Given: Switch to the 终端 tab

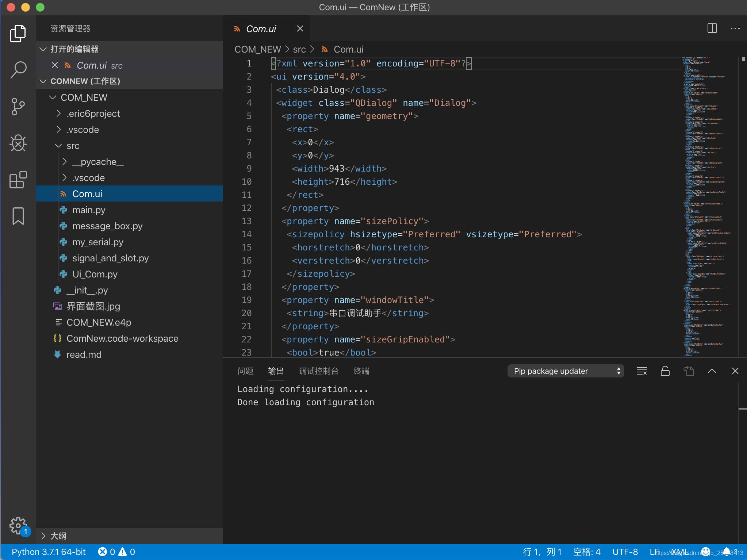Looking at the screenshot, I should click(361, 371).
